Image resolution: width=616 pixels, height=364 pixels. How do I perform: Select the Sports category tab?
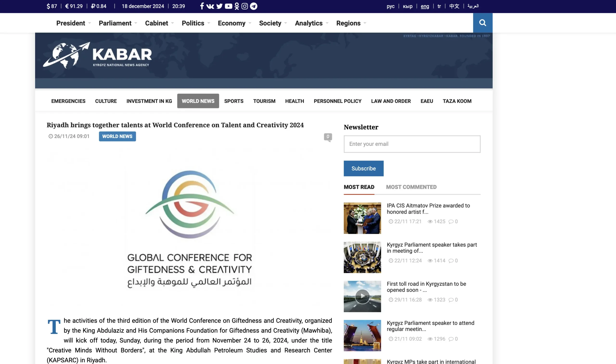coord(234,101)
